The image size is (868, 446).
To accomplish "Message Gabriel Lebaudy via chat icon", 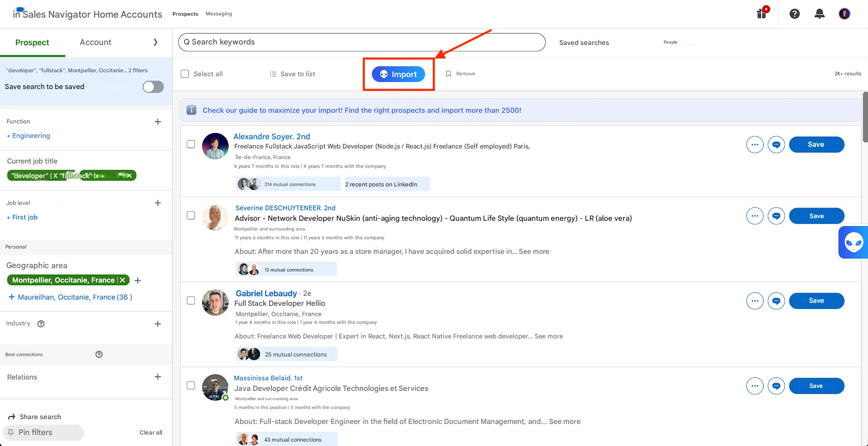I will click(776, 301).
